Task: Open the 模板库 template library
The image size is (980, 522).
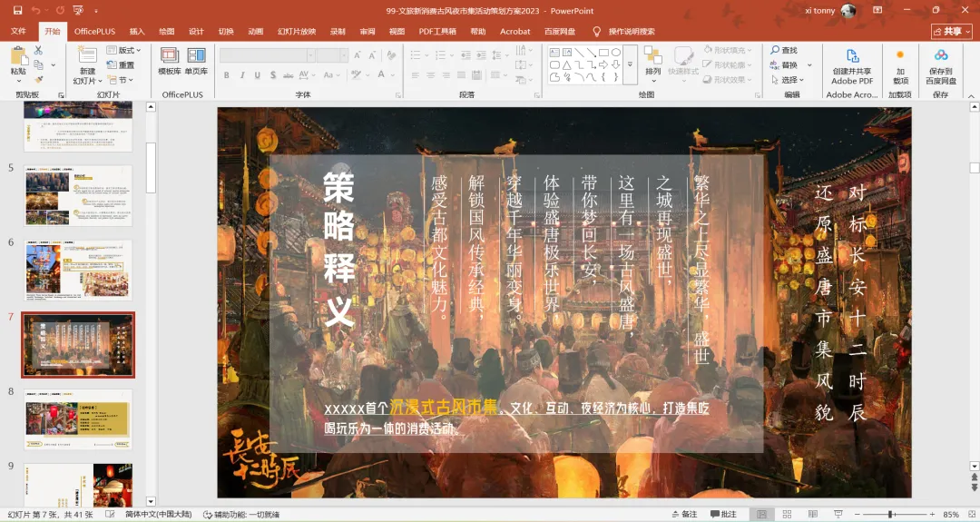Action: pyautogui.click(x=170, y=61)
